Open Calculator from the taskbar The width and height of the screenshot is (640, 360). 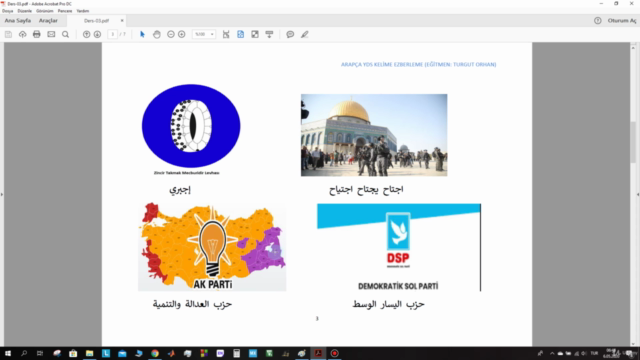pyautogui.click(x=236, y=353)
